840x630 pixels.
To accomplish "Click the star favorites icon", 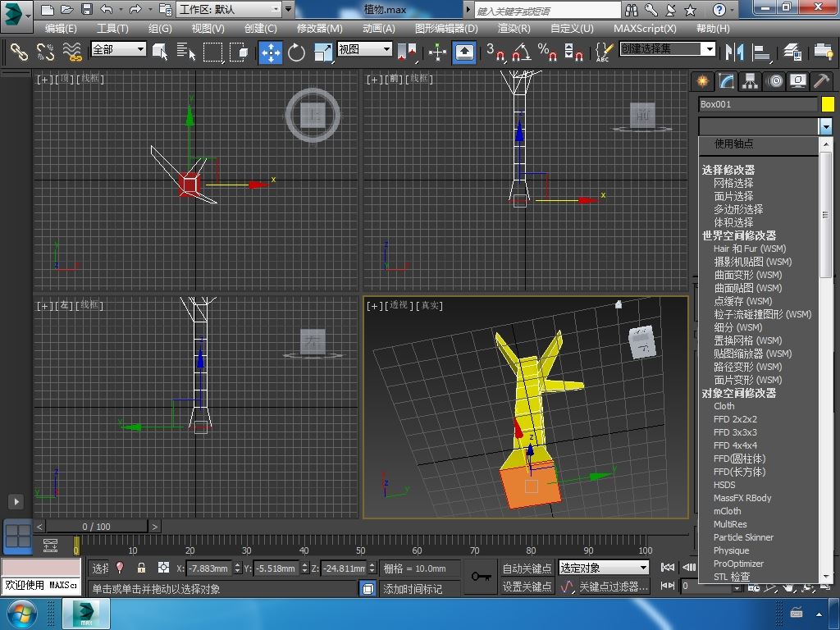I will point(691,10).
